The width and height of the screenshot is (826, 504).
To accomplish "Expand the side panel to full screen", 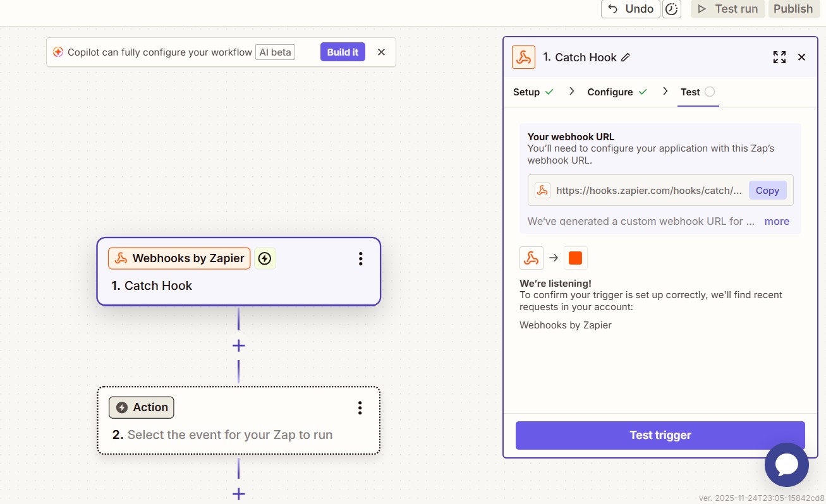I will coord(779,57).
